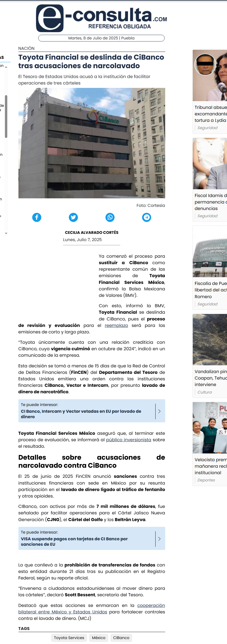
Task: Click the CIBanco building photo
Action: coord(92,143)
